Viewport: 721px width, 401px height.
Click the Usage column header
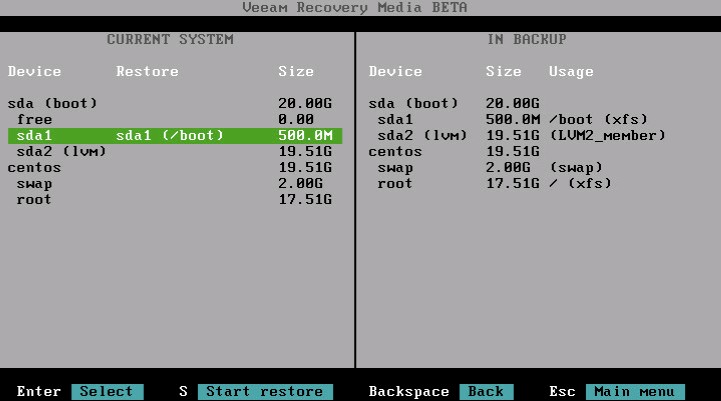[x=571, y=72]
